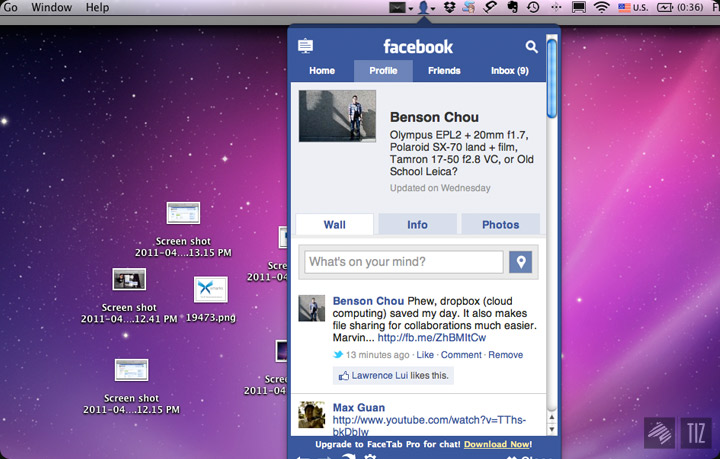Click the notifications icon left of facebook logo
Viewport: 720px width, 459px height.
305,46
